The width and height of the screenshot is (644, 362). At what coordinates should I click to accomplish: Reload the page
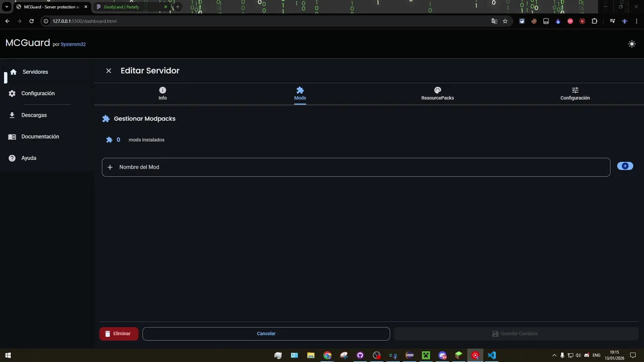pyautogui.click(x=31, y=21)
